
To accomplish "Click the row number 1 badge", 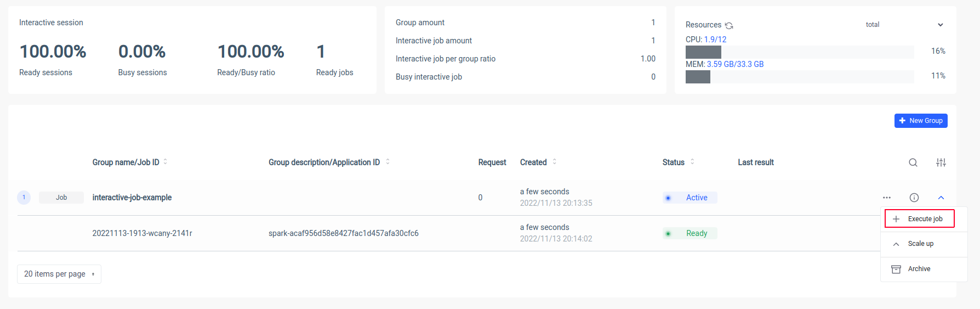I will [24, 198].
